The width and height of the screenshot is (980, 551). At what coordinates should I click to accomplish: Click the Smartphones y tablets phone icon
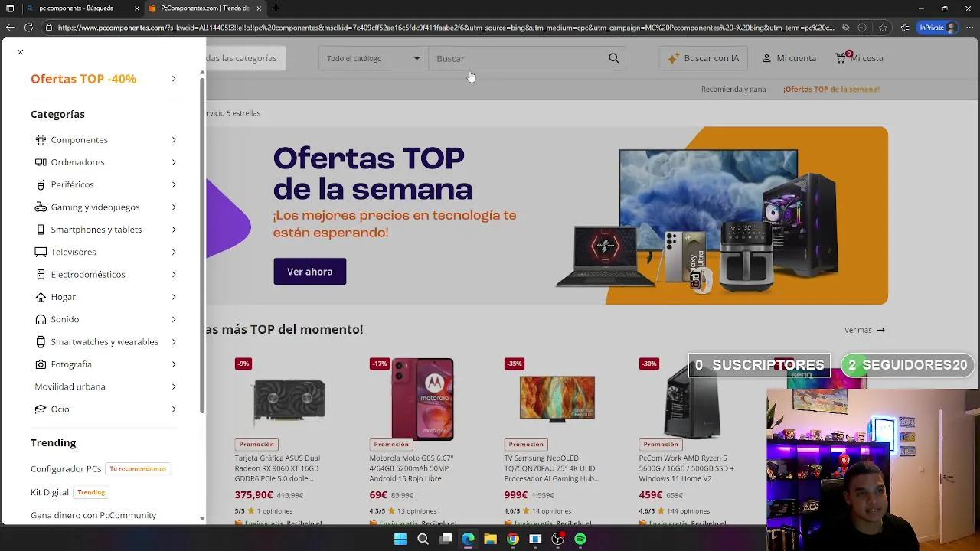point(41,230)
